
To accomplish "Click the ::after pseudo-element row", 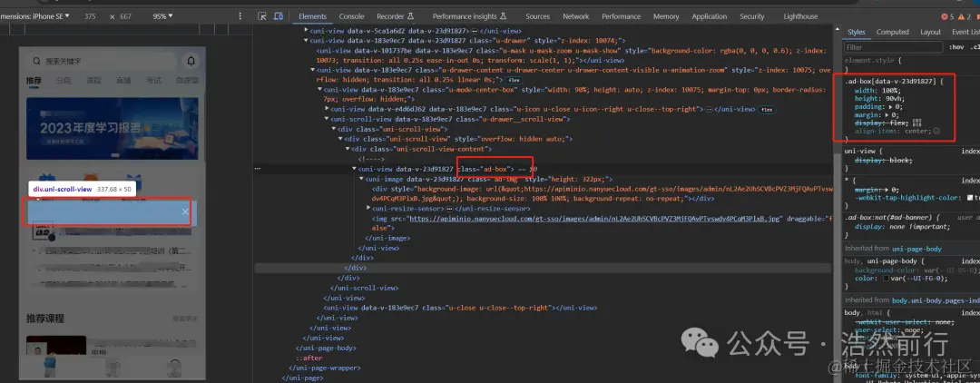I will tap(309, 358).
